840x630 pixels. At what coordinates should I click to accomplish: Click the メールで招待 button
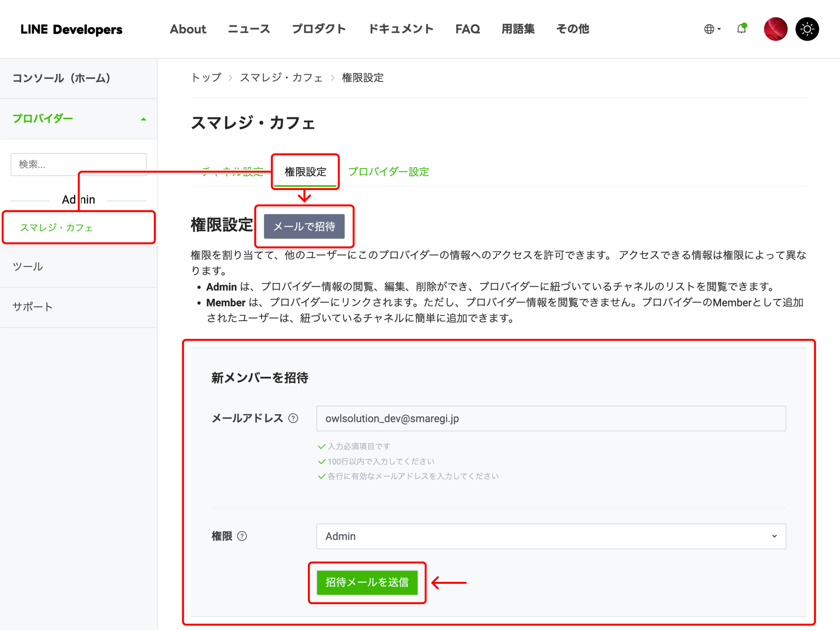[304, 226]
